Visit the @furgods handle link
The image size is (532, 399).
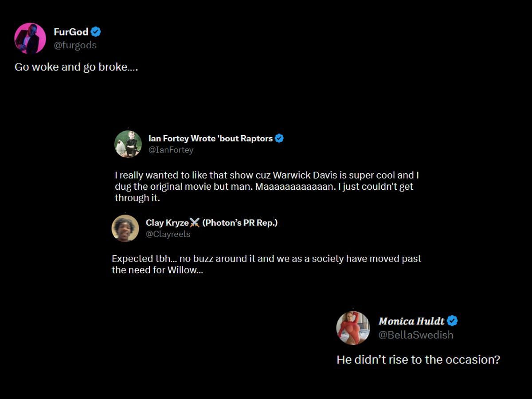pos(75,45)
